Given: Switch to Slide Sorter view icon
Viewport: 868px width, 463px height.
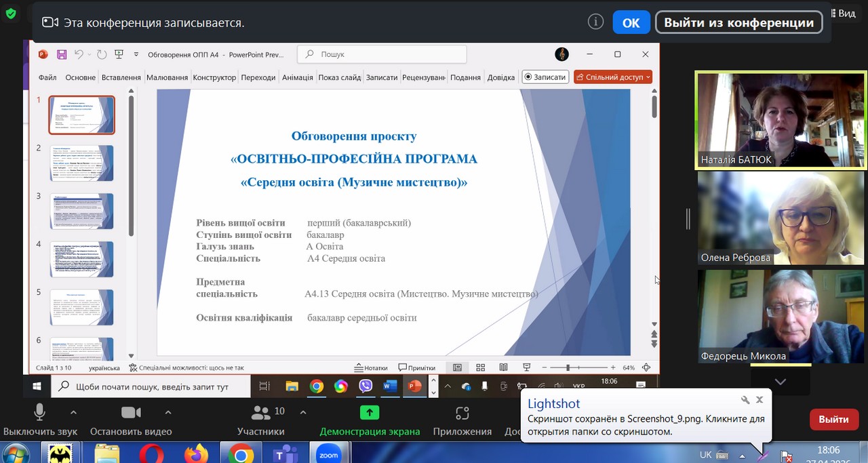Looking at the screenshot, I should 480,367.
